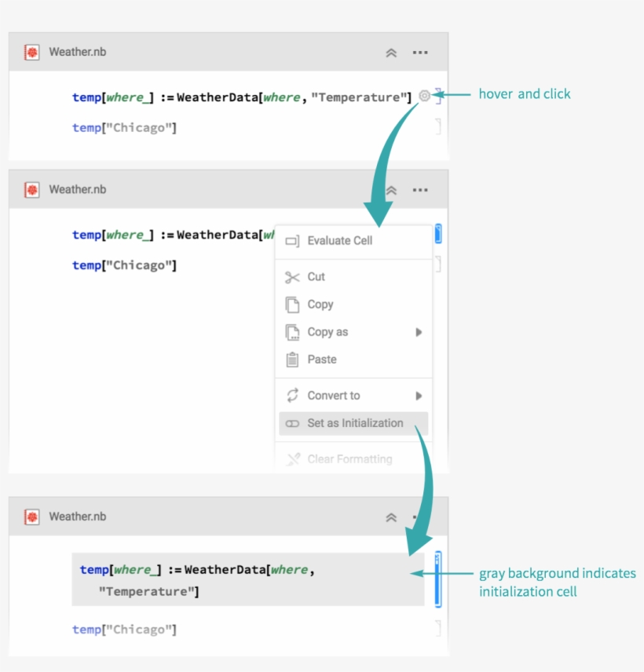Click the red notebook icon in the bottom Weather.nb header
644x672 pixels.
click(31, 517)
